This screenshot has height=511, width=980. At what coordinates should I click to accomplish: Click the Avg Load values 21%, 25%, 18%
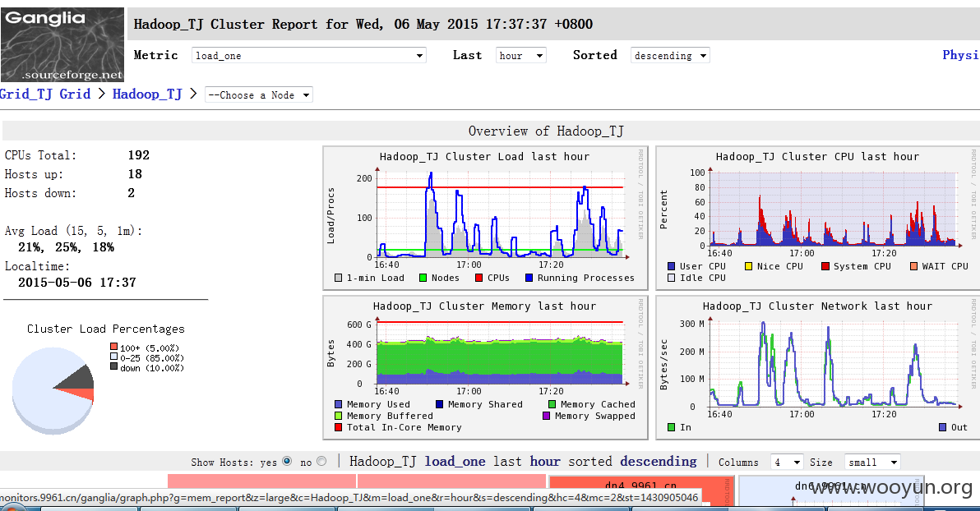click(67, 247)
